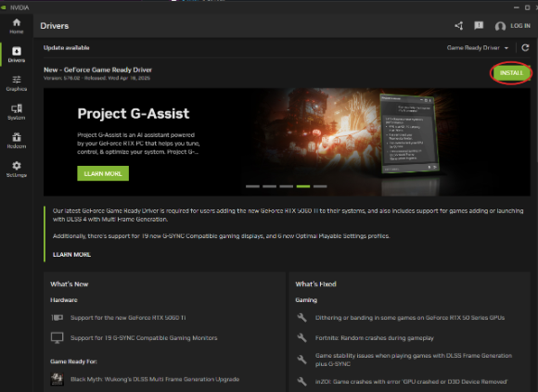Click 'Fortnite: Random crashes during gameplay' text
The image size is (538, 392).
375,338
